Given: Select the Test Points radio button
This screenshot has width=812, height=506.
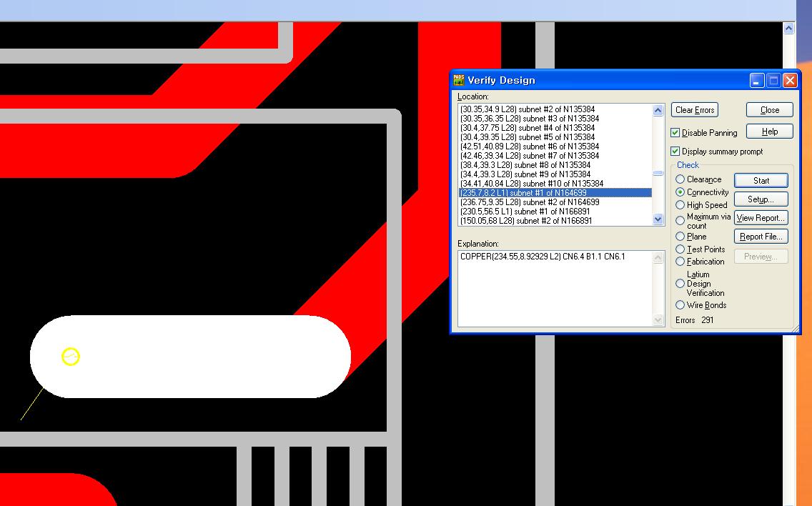Looking at the screenshot, I should [x=680, y=249].
